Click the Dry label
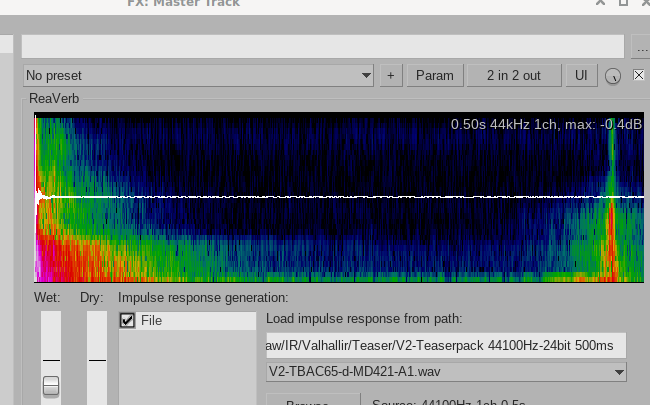The image size is (650, 405). pyautogui.click(x=92, y=298)
